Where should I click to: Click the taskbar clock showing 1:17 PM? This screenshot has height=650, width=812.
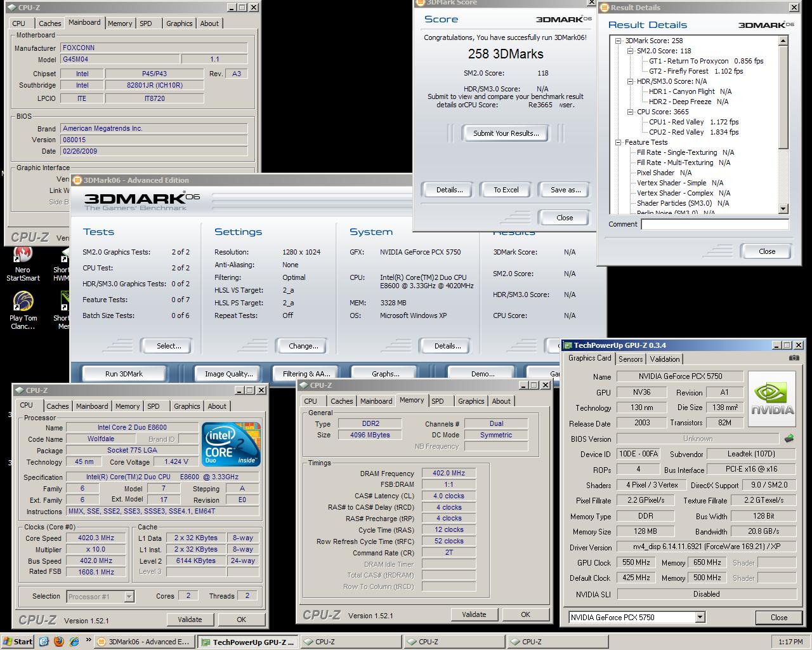pyautogui.click(x=790, y=642)
